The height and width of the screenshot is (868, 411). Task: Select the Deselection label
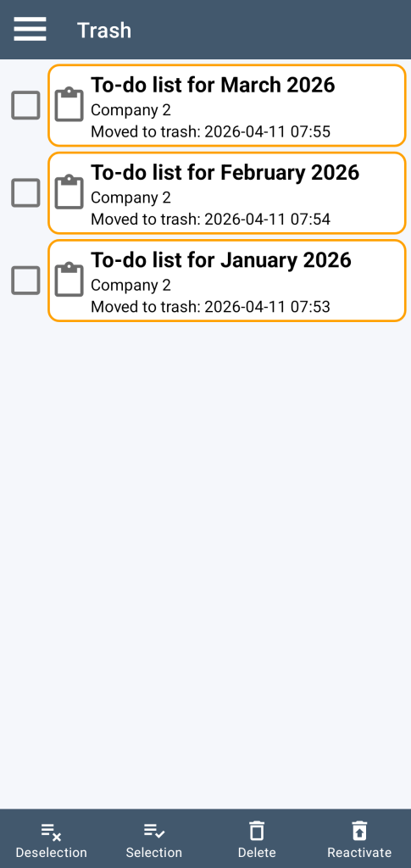[x=51, y=853]
